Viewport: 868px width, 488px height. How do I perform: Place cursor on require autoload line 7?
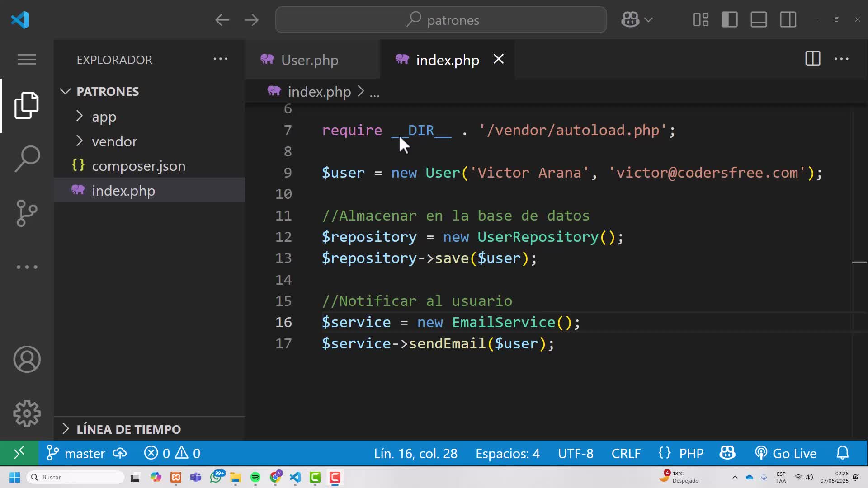(498, 130)
